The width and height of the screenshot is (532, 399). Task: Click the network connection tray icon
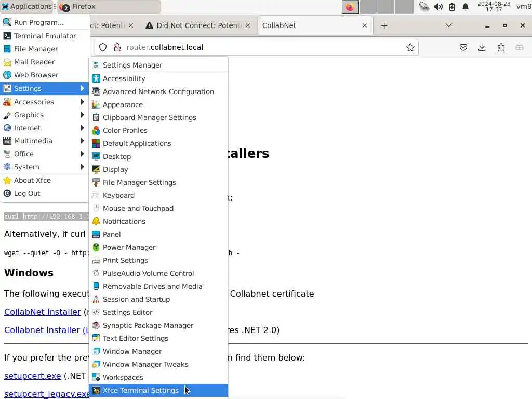pos(424,6)
